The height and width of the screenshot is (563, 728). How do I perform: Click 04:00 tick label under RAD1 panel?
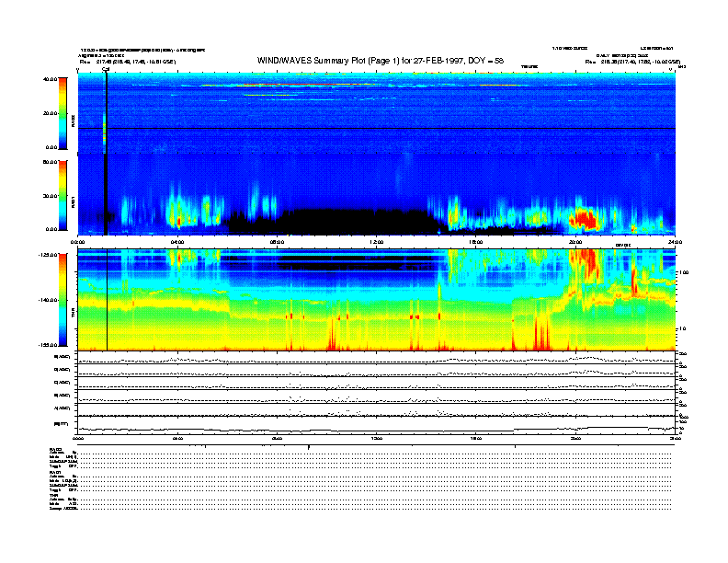[177, 242]
